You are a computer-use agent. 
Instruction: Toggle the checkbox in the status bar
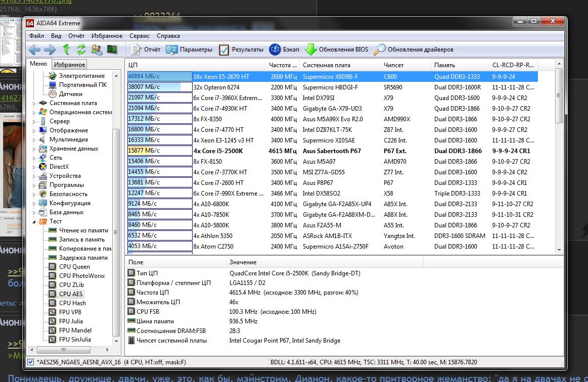click(31, 362)
